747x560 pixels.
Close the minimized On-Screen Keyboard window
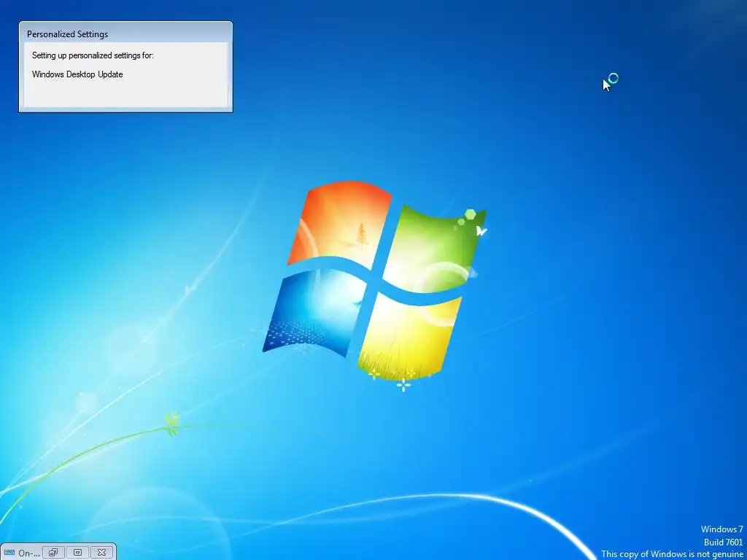101,553
